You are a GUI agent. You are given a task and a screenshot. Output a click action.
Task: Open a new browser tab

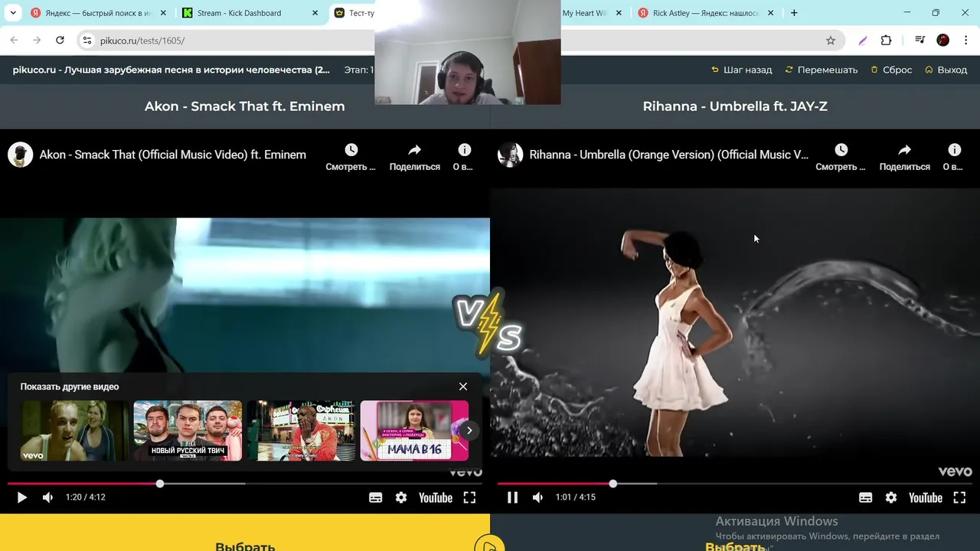pyautogui.click(x=794, y=13)
